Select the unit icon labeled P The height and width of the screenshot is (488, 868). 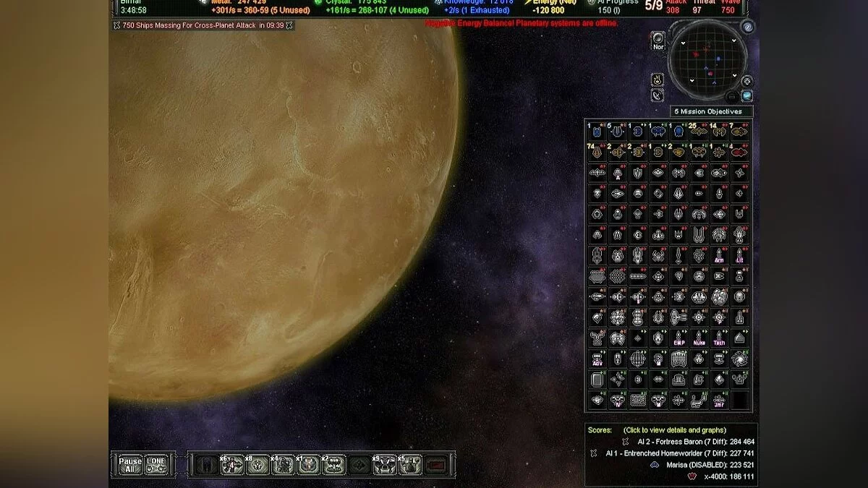coord(718,317)
